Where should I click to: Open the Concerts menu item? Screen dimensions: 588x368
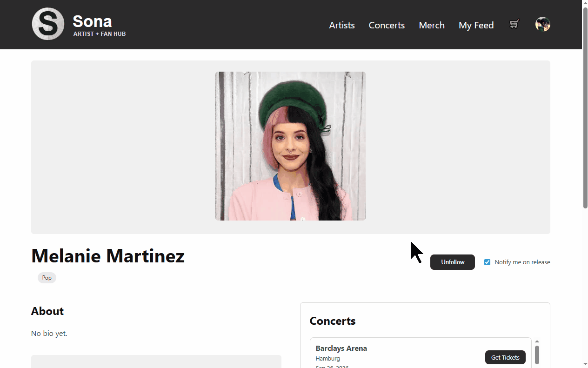point(387,25)
